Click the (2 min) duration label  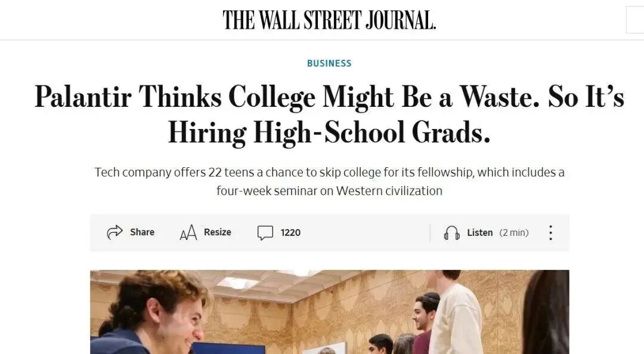point(514,233)
